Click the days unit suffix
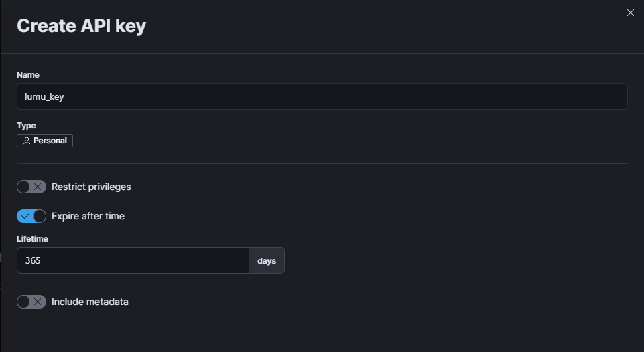Screen dimensions: 644x352 tap(267, 260)
